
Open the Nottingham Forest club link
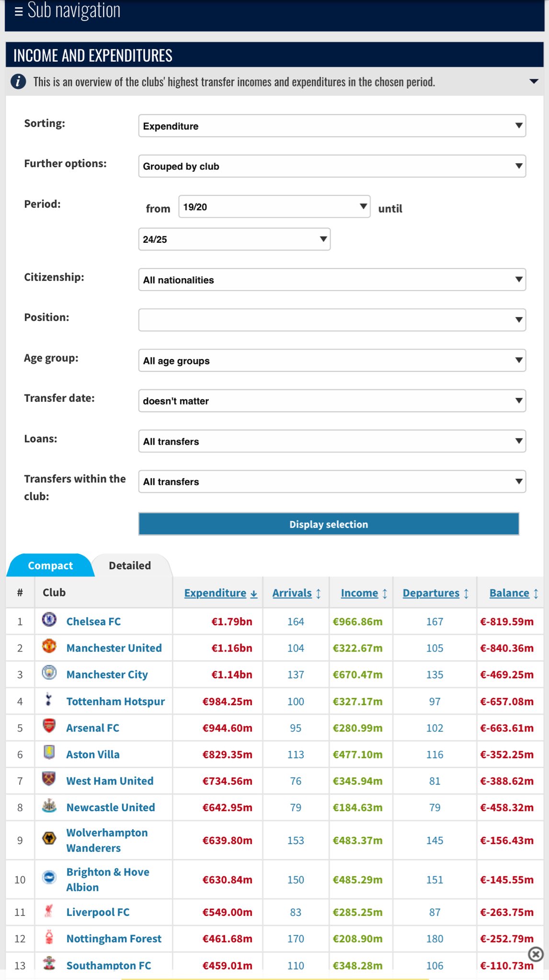click(x=114, y=938)
